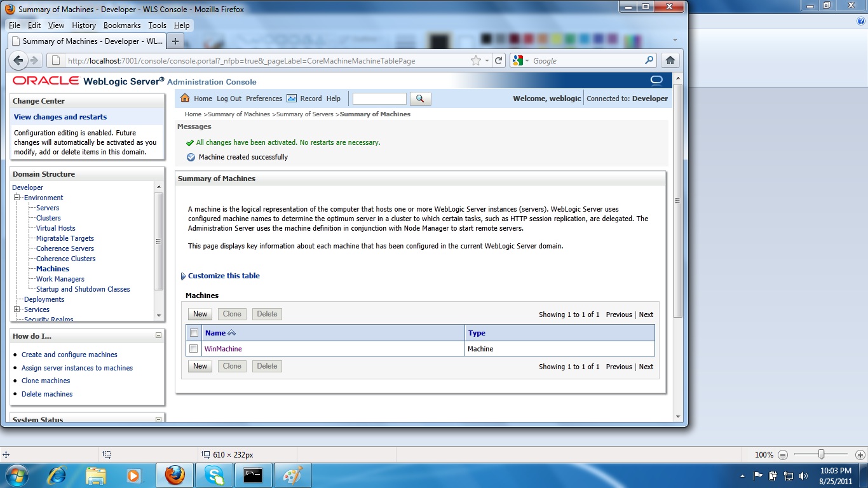This screenshot has width=868, height=488.
Task: Click the Paint zoom in plus button
Action: [x=860, y=455]
